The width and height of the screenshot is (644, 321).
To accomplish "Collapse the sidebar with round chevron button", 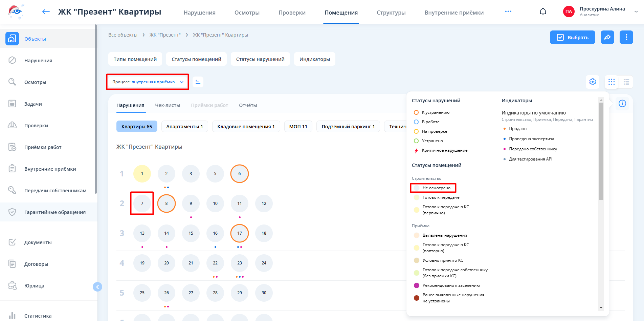I will coord(97,287).
